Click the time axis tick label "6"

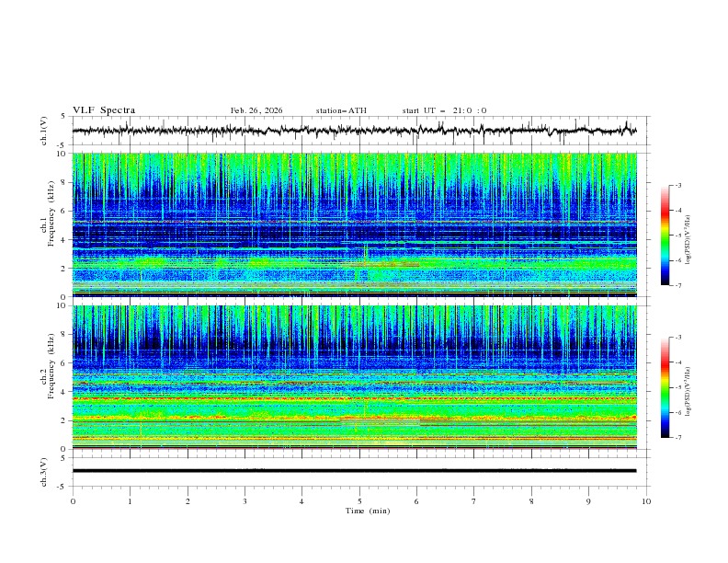pos(416,501)
